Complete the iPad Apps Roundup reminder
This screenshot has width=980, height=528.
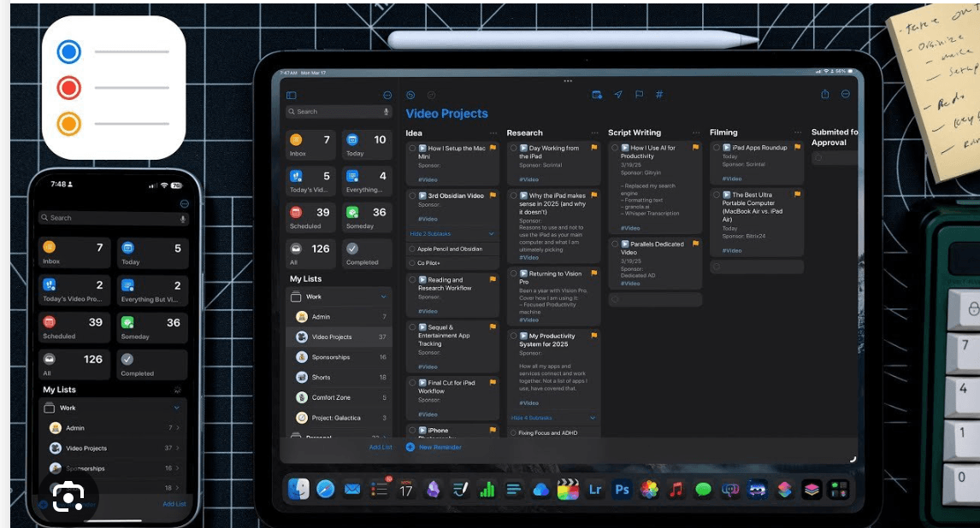(x=717, y=148)
